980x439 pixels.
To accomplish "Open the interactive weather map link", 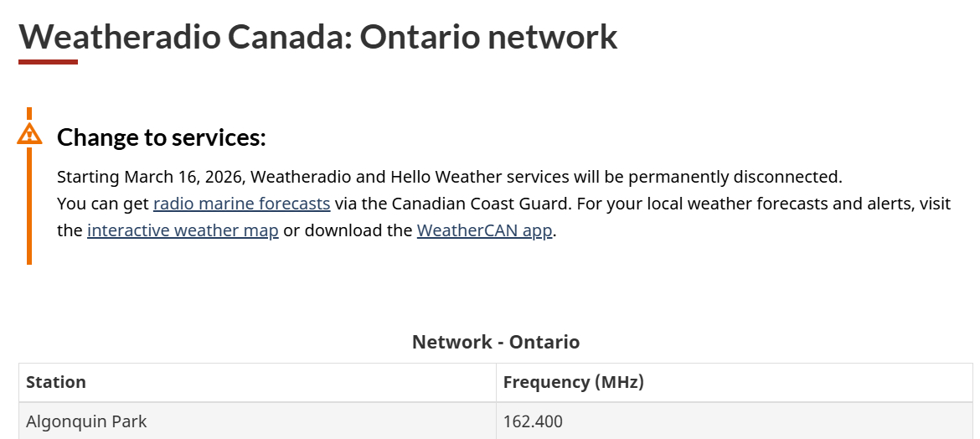I will click(x=183, y=230).
